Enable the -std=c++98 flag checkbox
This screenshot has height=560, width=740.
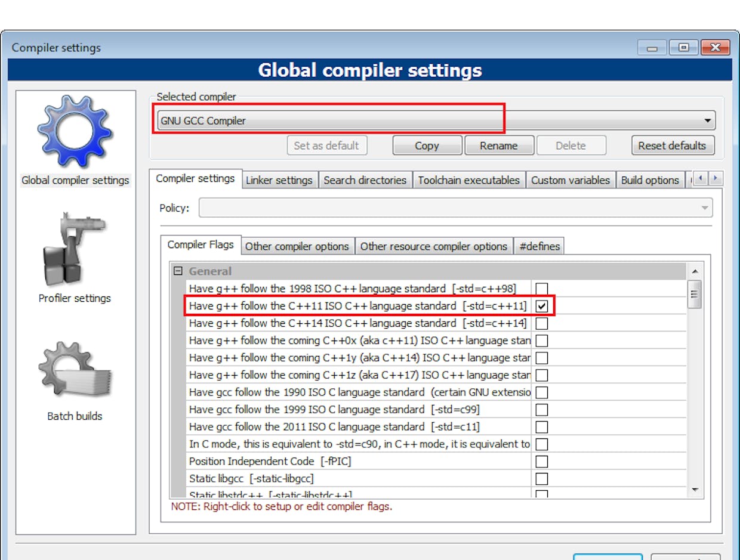pyautogui.click(x=542, y=289)
